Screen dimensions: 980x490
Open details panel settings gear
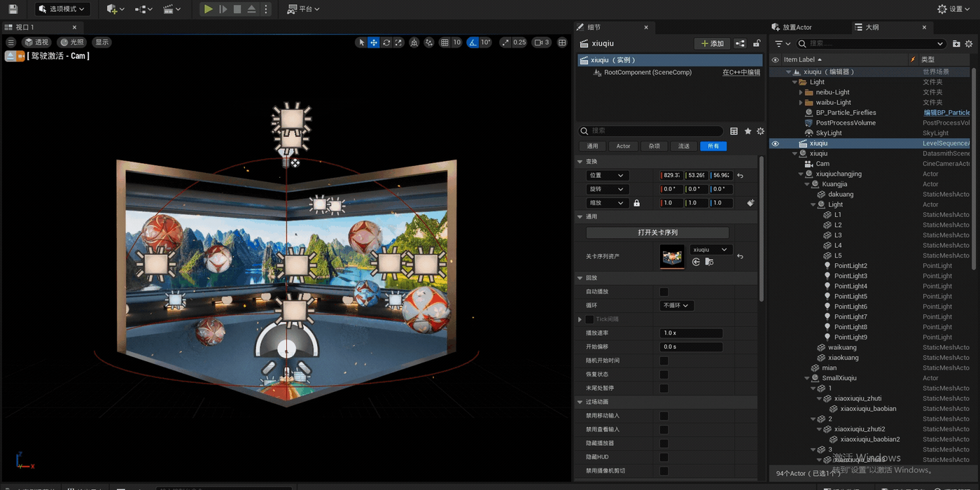click(760, 131)
